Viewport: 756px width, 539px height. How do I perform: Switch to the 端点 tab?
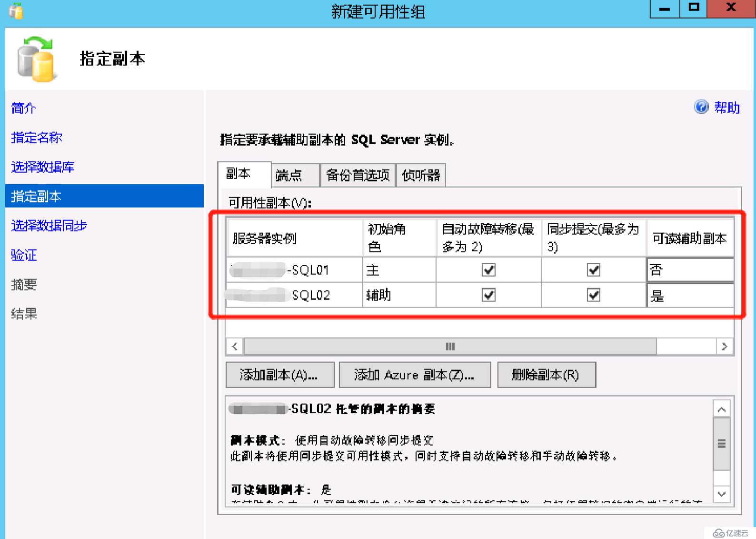295,175
